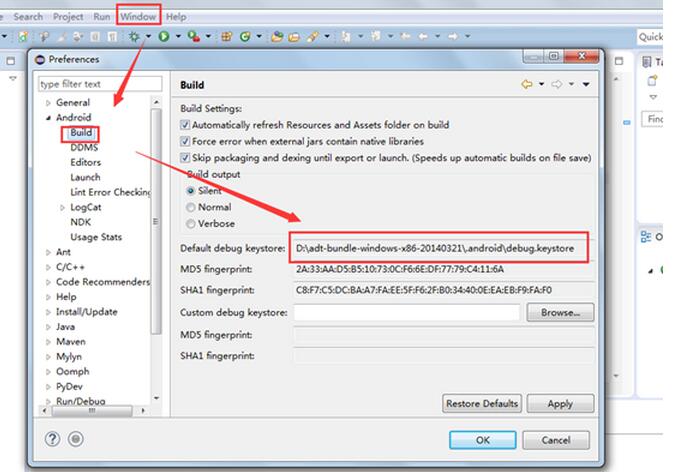Click the Last Edit Location toolbar icon

tap(405, 36)
